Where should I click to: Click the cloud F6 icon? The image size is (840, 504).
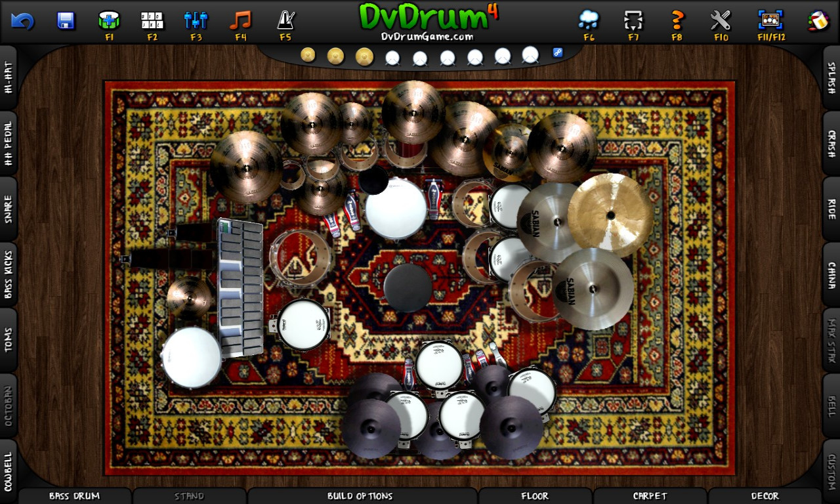pyautogui.click(x=589, y=21)
